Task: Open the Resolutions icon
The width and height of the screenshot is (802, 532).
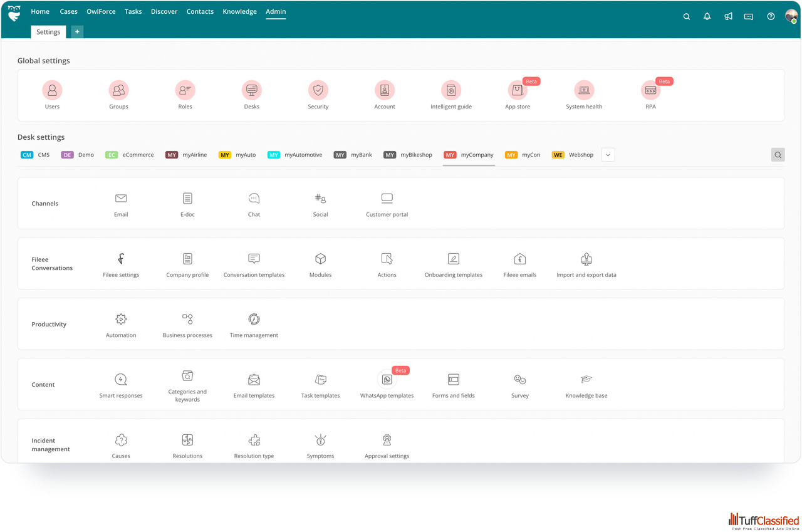Action: [187, 440]
